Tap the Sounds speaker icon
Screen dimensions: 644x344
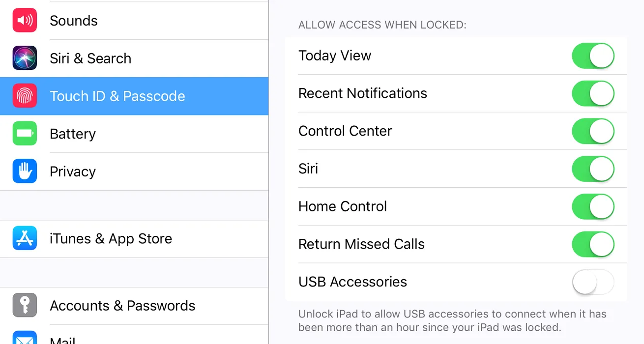tap(25, 21)
